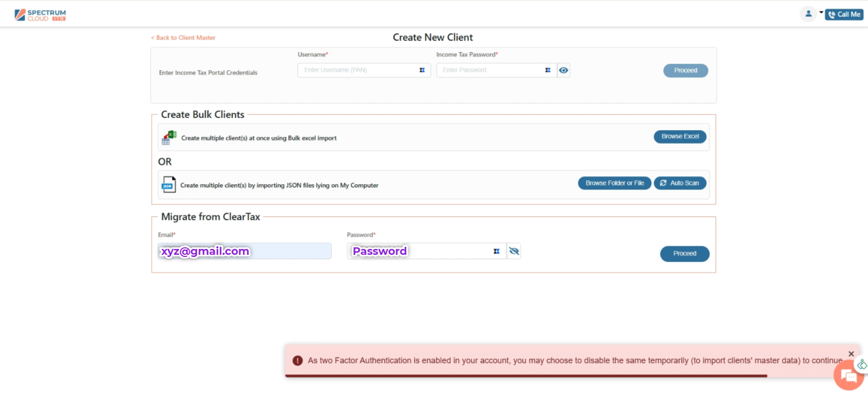This screenshot has height=394, width=868.
Task: Click Proceed for Income Tax Portal credentials
Action: [x=685, y=71]
